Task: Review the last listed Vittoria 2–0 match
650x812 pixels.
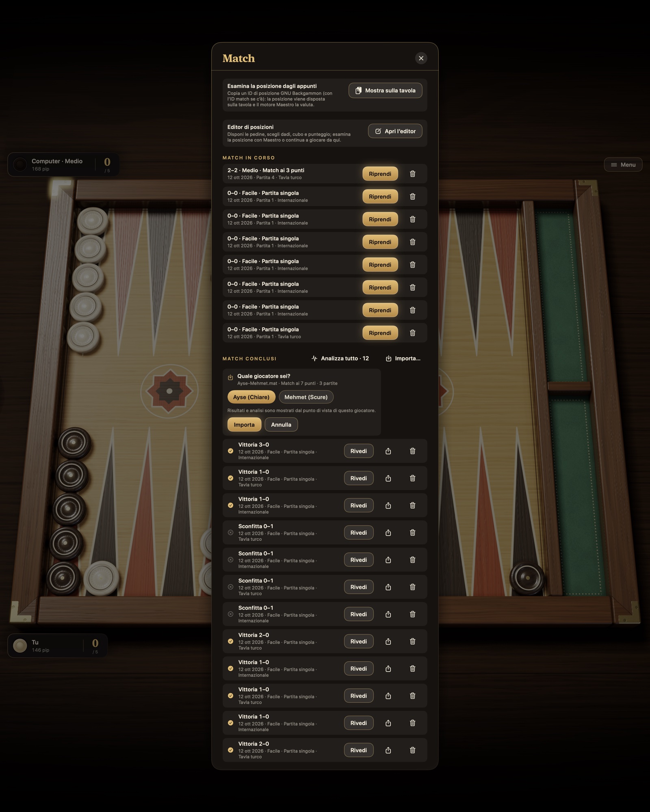Action: click(x=358, y=750)
